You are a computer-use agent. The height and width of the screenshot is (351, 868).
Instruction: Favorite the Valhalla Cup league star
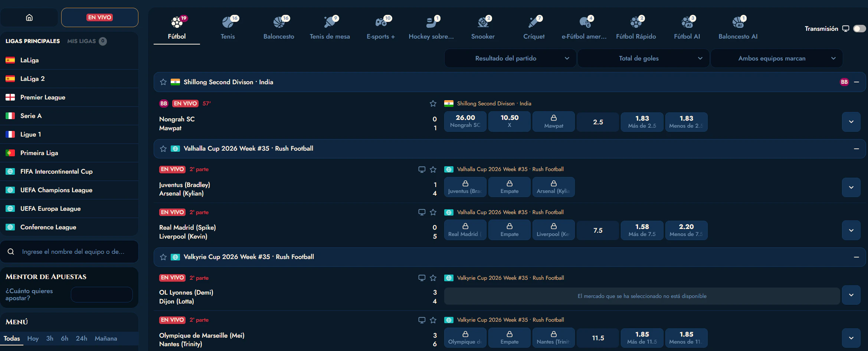click(163, 149)
